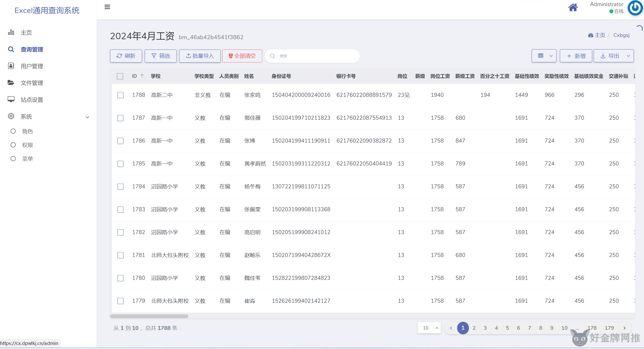Check the row for ID 1782
This screenshot has height=349, width=644.
[120, 232]
